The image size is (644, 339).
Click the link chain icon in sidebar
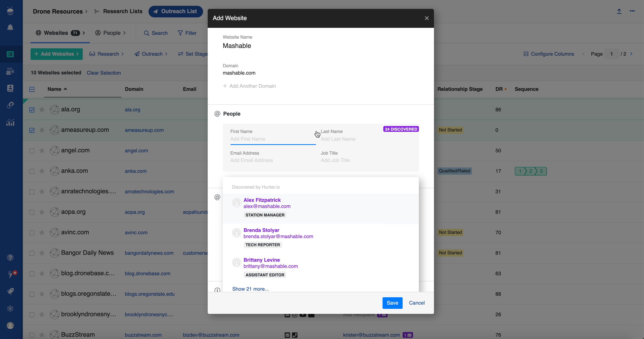10,105
